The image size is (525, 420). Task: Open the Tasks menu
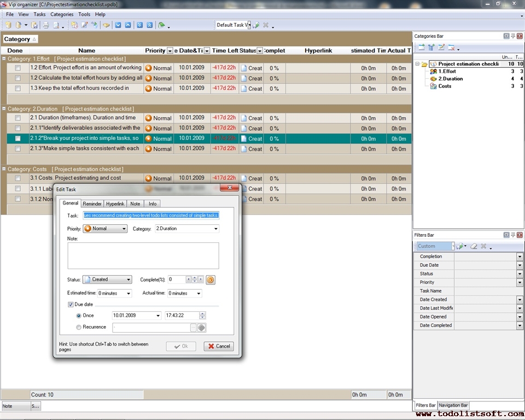point(40,14)
